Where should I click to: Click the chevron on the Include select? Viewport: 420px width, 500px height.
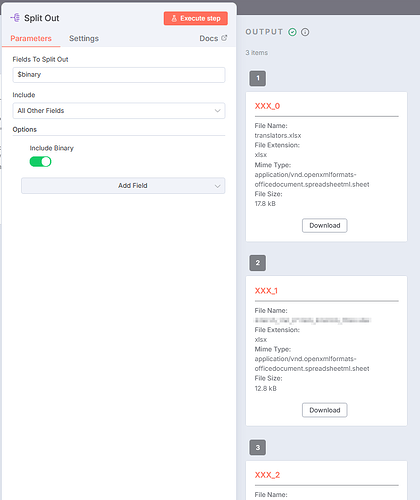[x=217, y=111]
